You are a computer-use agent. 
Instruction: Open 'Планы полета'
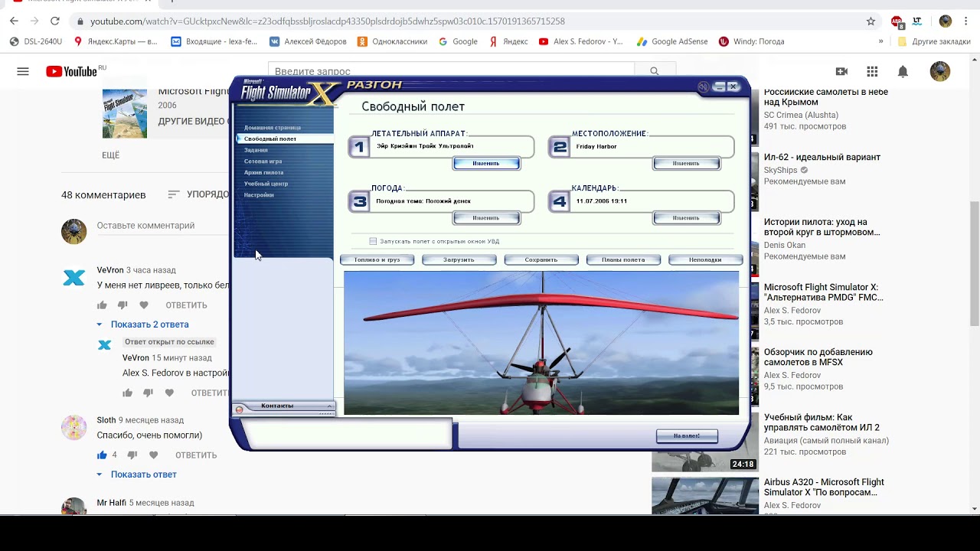coord(623,260)
